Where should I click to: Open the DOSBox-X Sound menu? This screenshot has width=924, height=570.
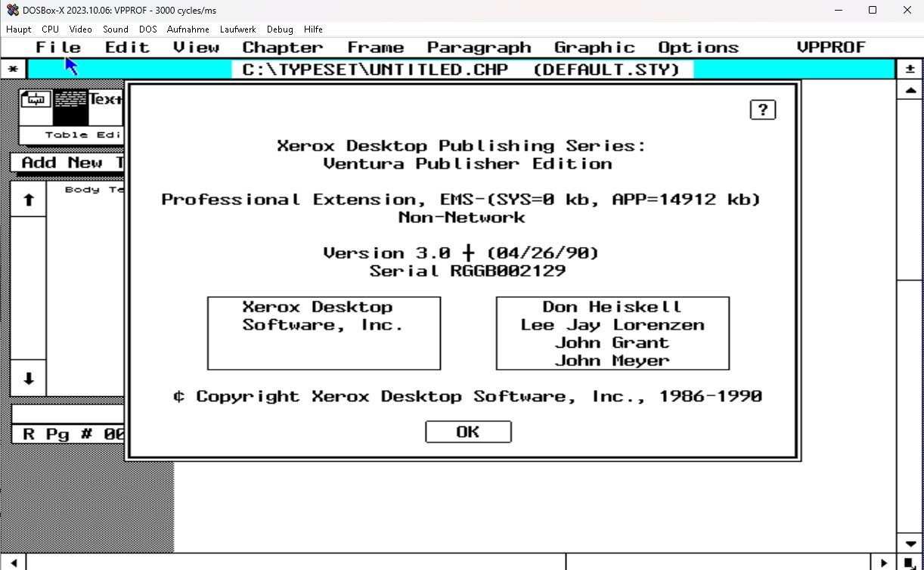116,29
